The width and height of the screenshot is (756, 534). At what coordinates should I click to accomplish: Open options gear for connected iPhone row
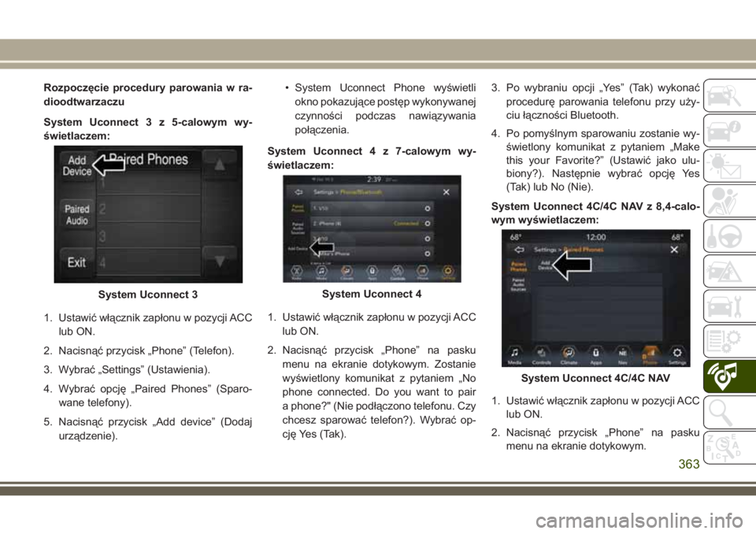428,224
